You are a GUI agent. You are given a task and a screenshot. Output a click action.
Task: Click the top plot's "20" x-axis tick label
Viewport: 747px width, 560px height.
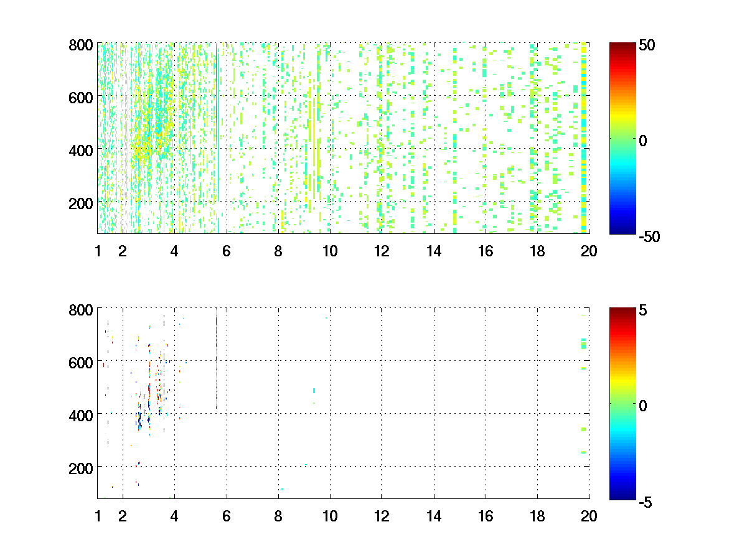(589, 251)
